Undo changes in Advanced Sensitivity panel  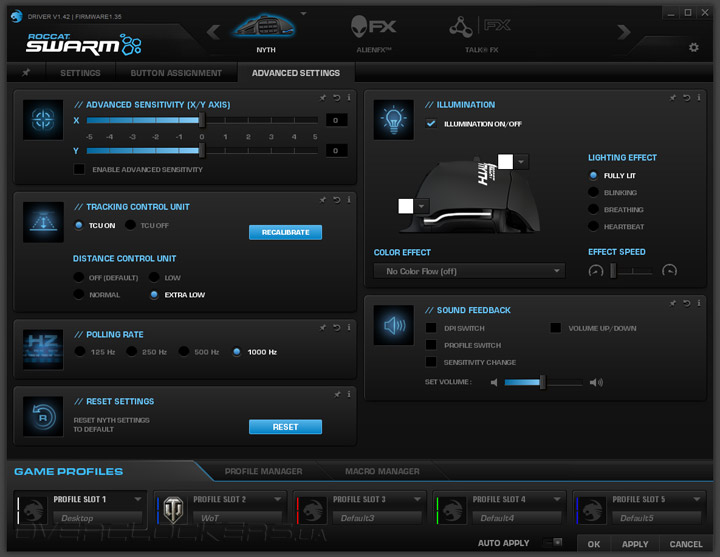337,97
